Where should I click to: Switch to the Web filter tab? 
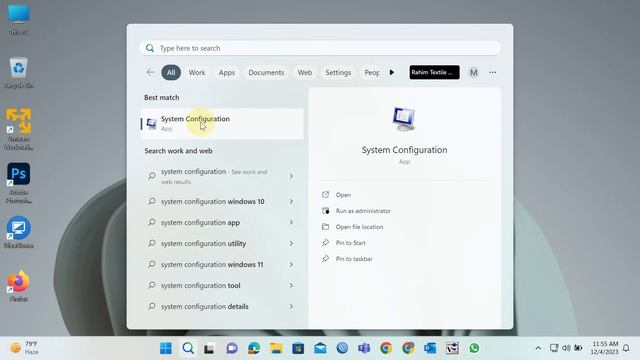coord(304,72)
